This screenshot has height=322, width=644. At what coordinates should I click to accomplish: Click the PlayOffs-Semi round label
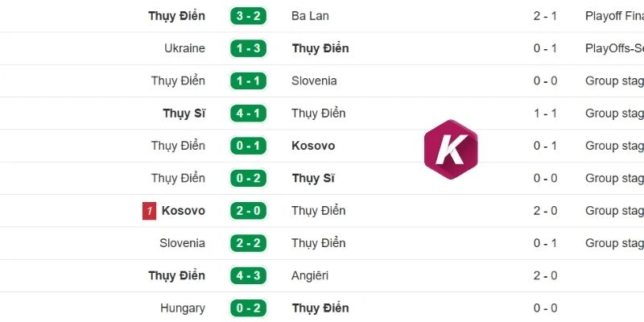click(x=614, y=48)
